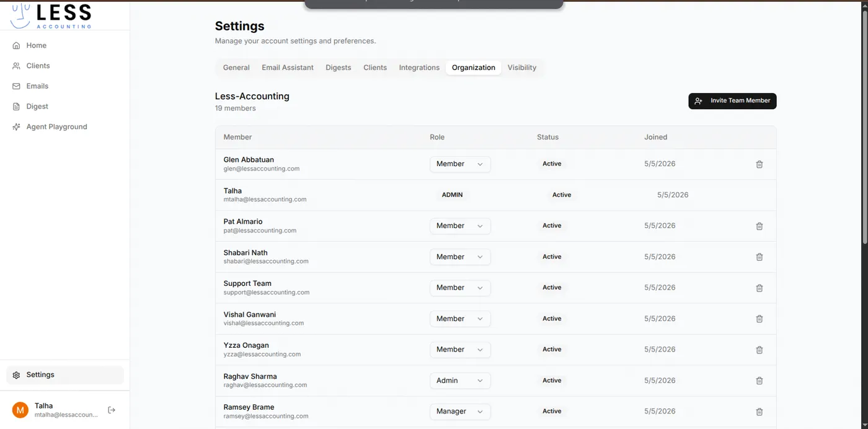Viewport: 868px width, 429px height.
Task: Open role dropdown for Glen Abbatuan
Action: pyautogui.click(x=460, y=164)
